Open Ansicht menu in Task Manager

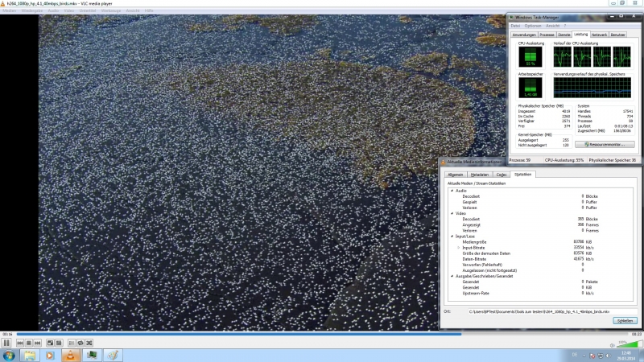click(552, 26)
